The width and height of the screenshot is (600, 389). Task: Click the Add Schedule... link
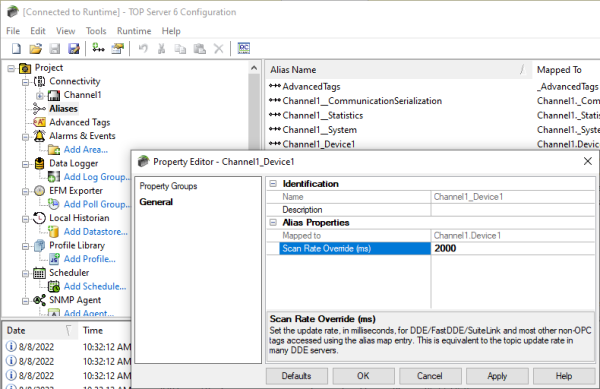pos(95,286)
